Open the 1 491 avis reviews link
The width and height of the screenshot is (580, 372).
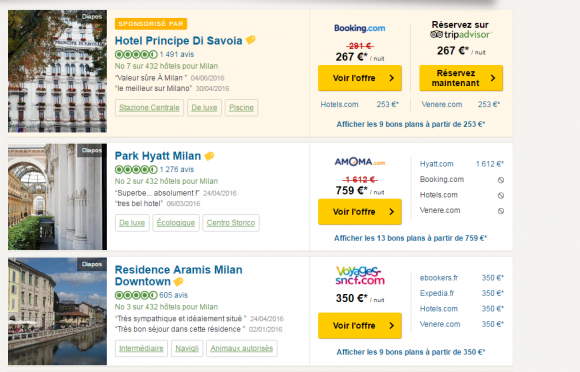click(177, 54)
